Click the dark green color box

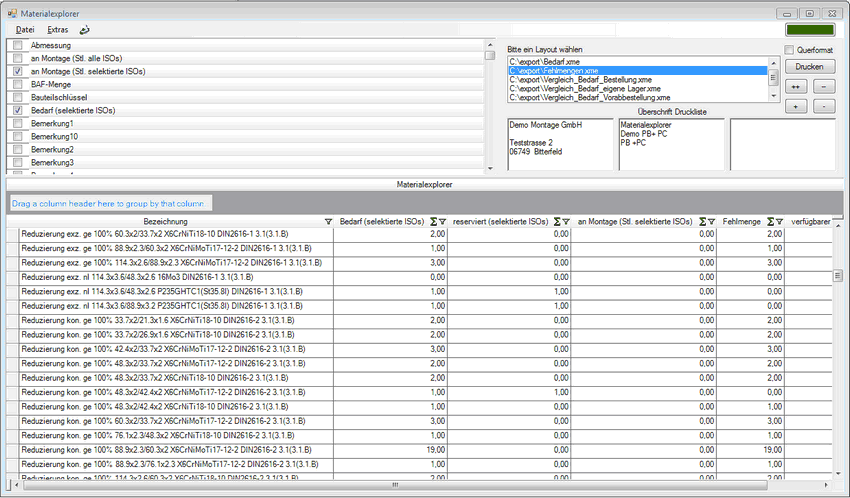tap(810, 30)
